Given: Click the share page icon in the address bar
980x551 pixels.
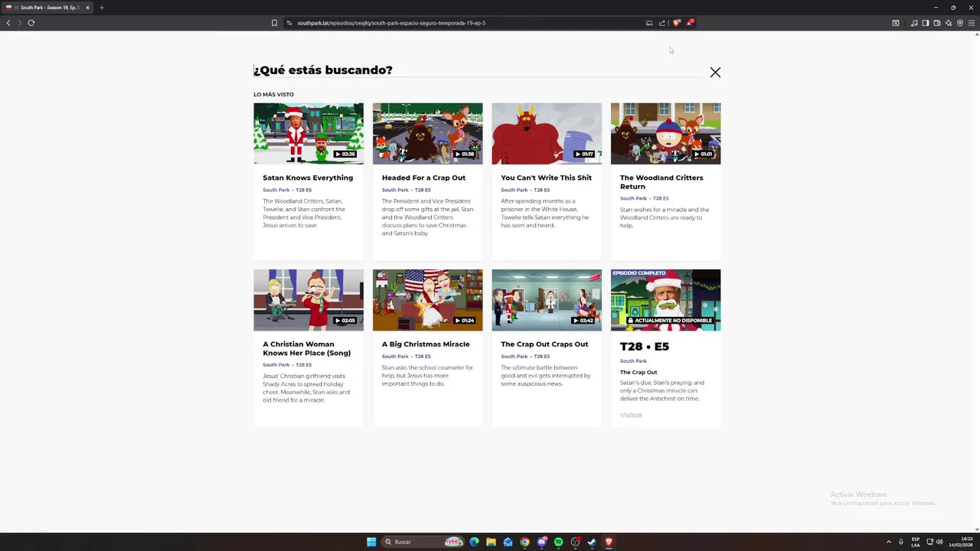Looking at the screenshot, I should click(662, 23).
